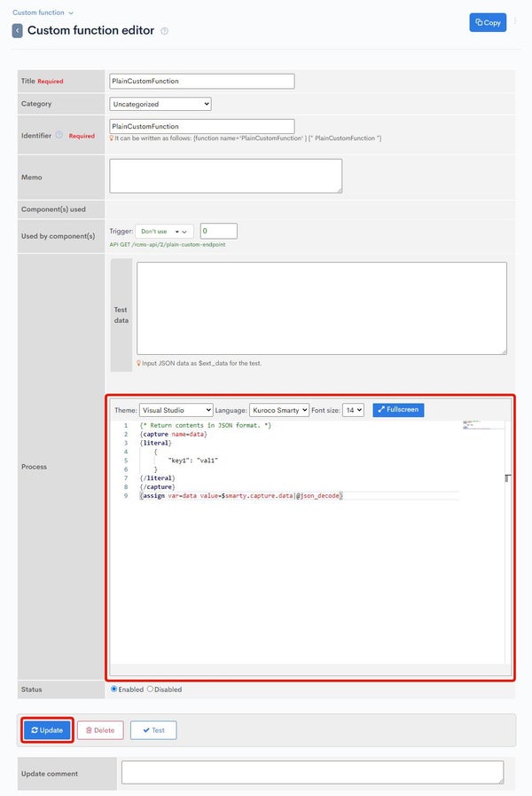Viewport: 532px width, 796px height.
Task: Click the Update button
Action: click(x=47, y=730)
